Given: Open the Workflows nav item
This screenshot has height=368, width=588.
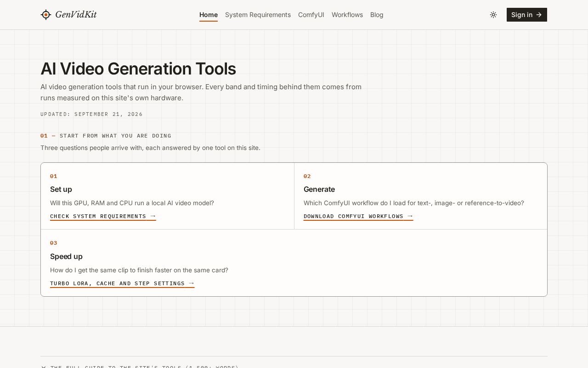Looking at the screenshot, I should click(347, 15).
